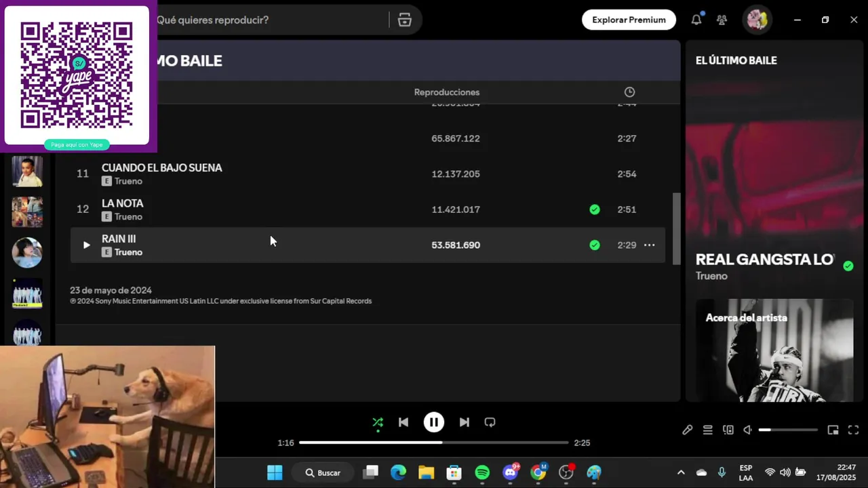
Task: Open the play queue icon
Action: point(707,430)
